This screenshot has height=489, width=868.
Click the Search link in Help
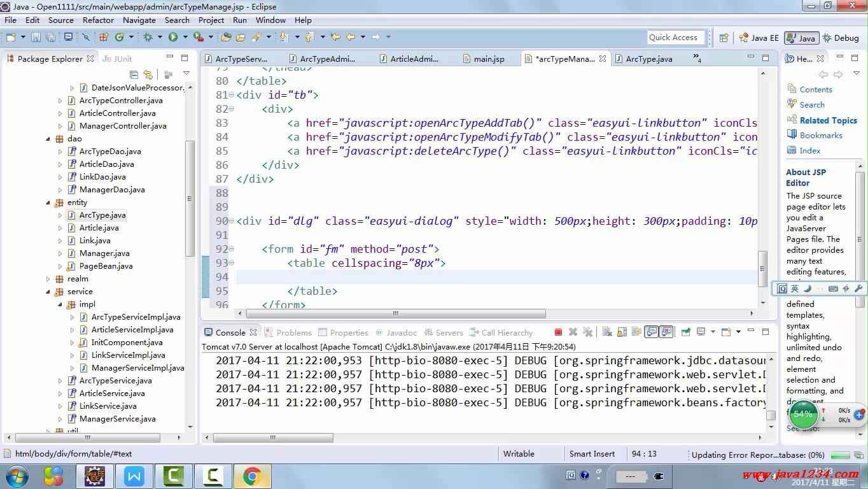tap(812, 104)
